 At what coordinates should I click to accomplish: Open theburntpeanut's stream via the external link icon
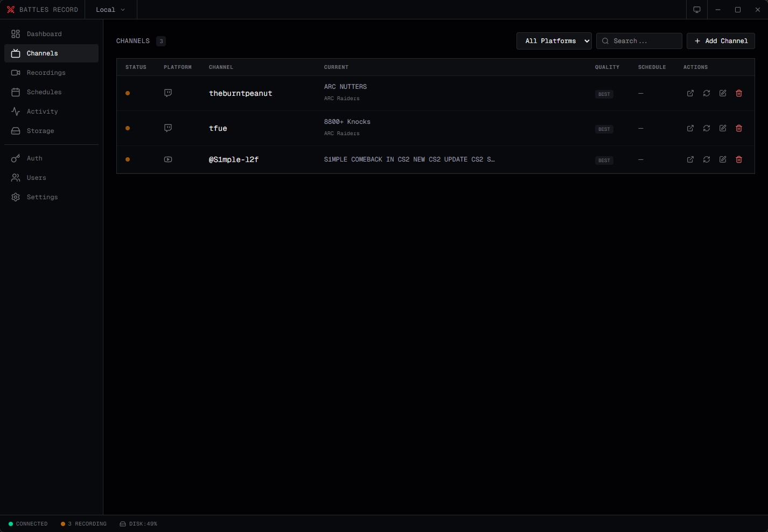(690, 93)
